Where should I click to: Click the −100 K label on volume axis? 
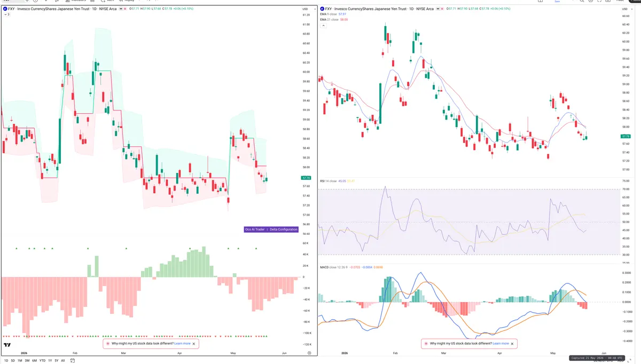(307, 334)
